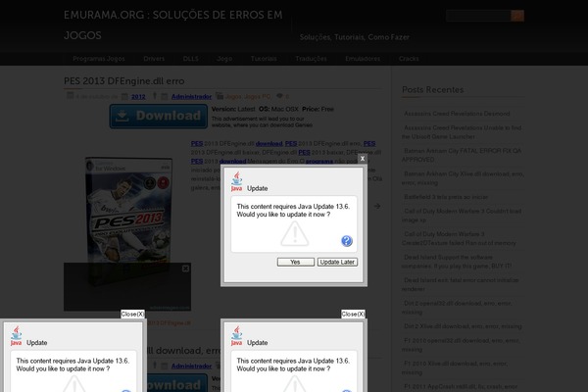Open the PES 2013 DFEngine.dll erro post title
This screenshot has width=588, height=392.
point(123,81)
